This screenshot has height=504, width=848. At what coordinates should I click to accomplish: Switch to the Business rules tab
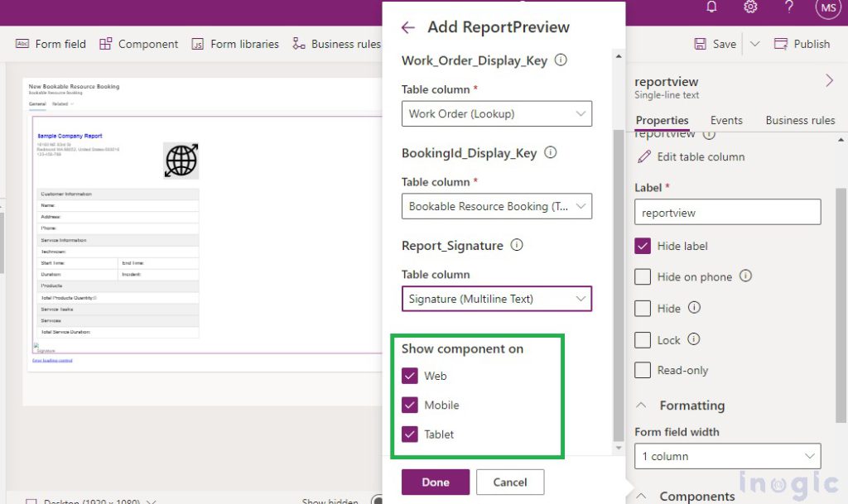pos(799,120)
